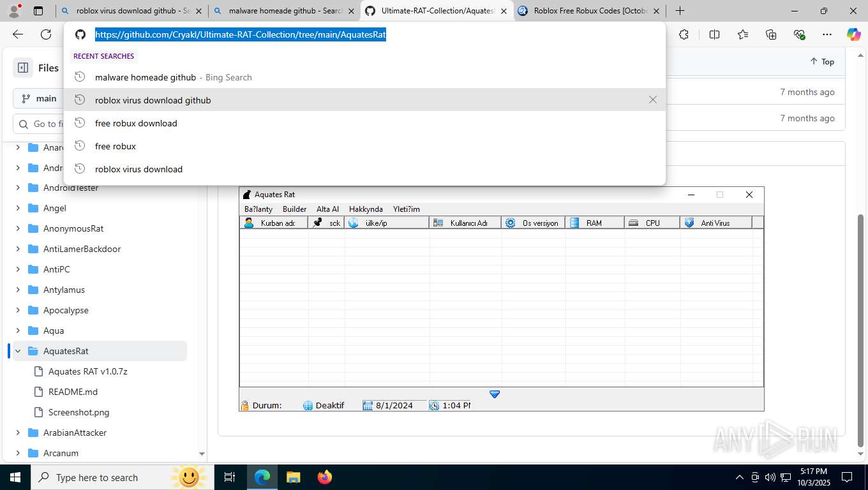
Task: Expand the Angel folder chevron
Action: tap(18, 208)
